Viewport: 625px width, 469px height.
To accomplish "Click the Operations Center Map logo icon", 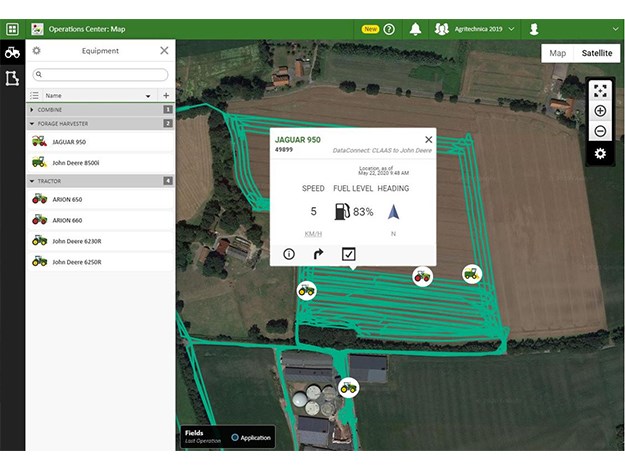I will (37, 29).
